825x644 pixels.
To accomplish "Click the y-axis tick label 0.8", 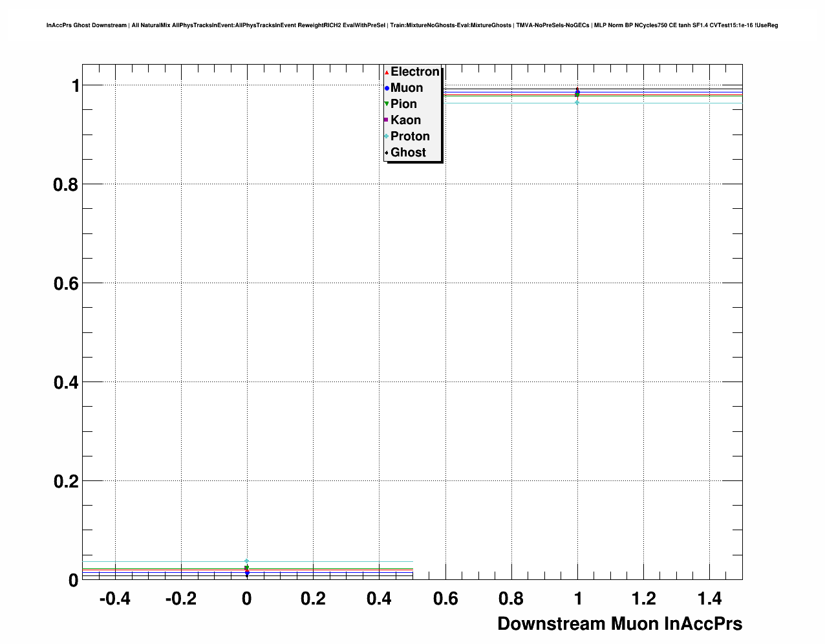I will (x=65, y=185).
